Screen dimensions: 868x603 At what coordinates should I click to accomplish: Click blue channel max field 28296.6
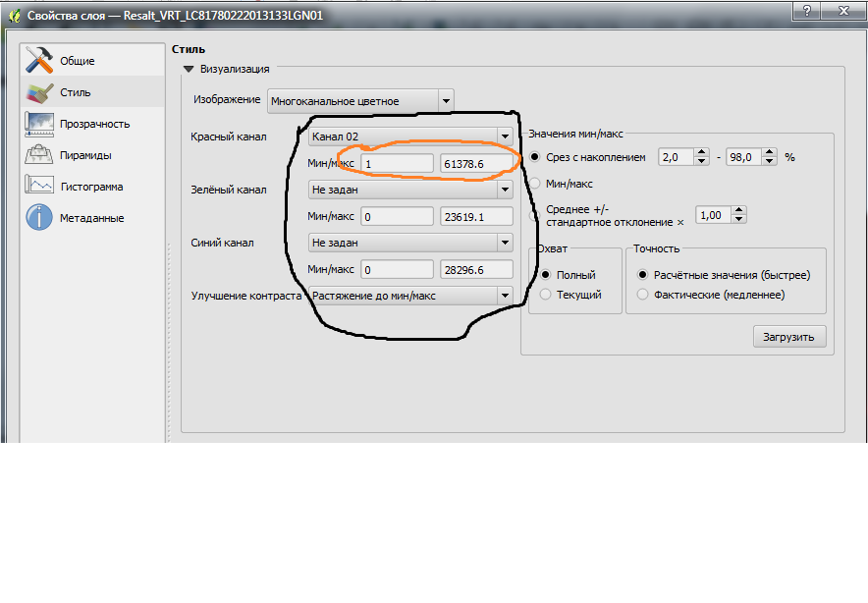point(476,270)
